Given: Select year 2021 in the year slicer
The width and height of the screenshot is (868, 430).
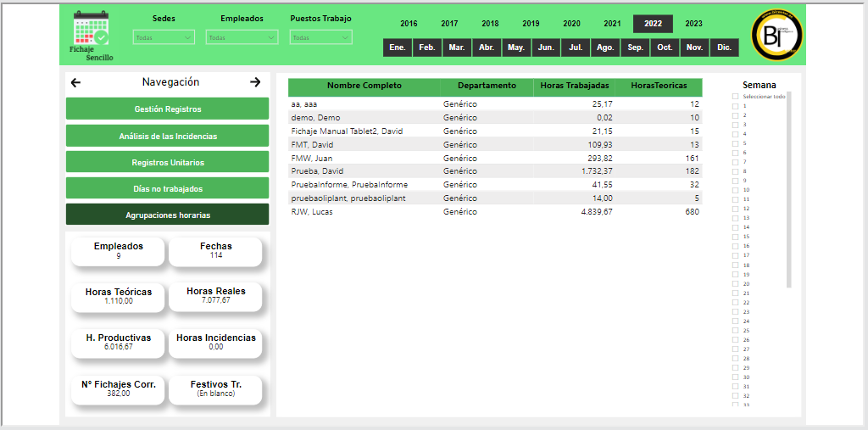Looking at the screenshot, I should [x=612, y=24].
